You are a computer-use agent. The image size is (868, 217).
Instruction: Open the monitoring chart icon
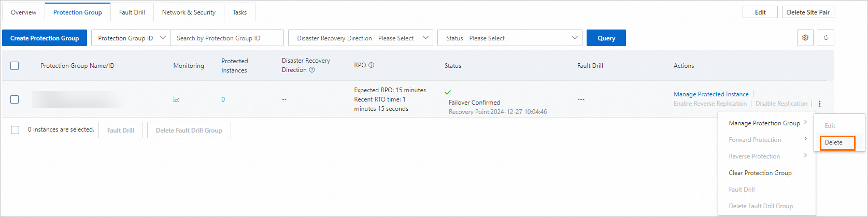coord(176,99)
